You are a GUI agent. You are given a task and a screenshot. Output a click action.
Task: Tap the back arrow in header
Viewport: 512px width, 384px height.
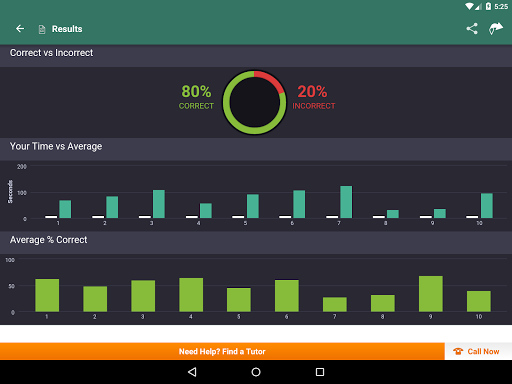click(20, 29)
